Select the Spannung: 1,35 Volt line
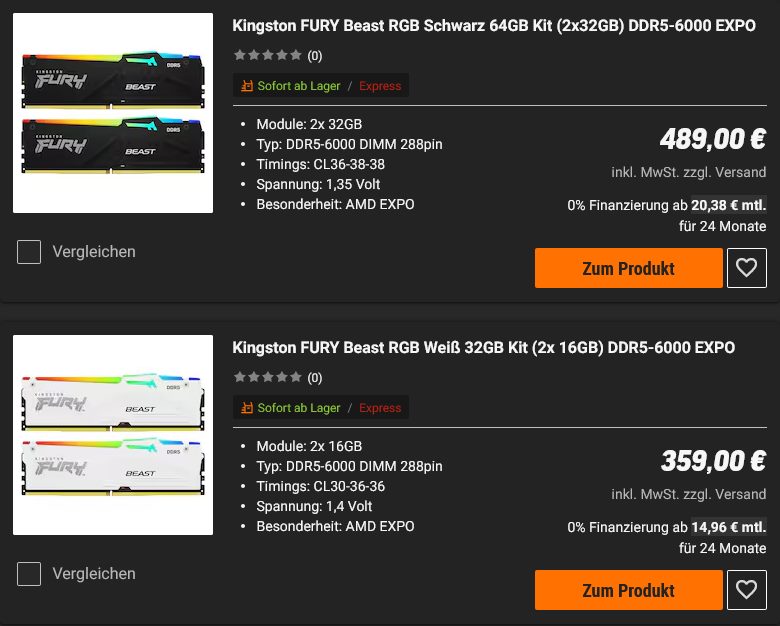 318,184
